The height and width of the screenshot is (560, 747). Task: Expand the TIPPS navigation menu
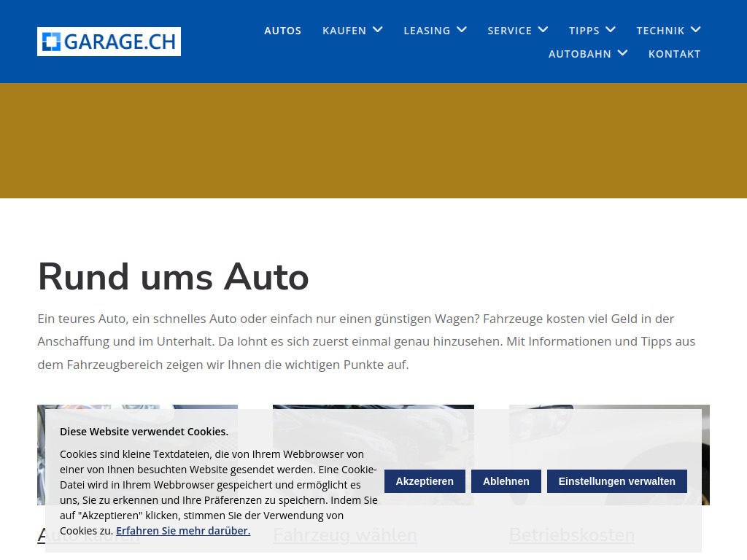point(611,30)
